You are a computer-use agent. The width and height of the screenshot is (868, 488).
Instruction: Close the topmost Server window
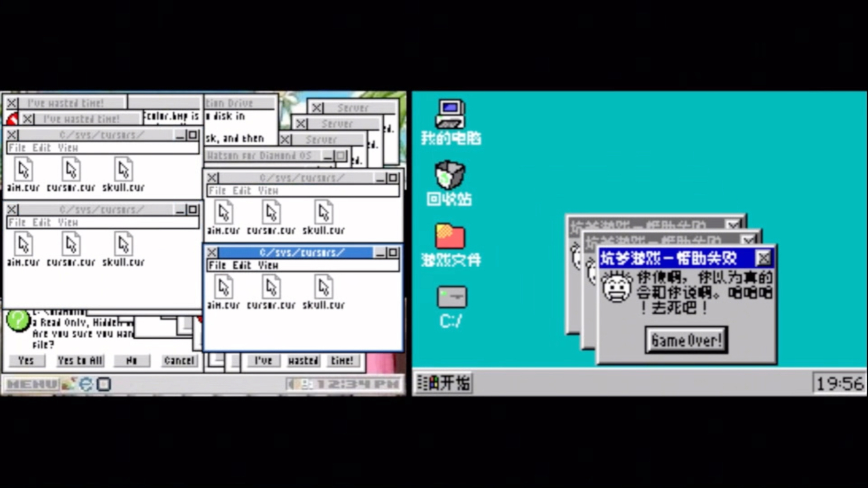317,108
